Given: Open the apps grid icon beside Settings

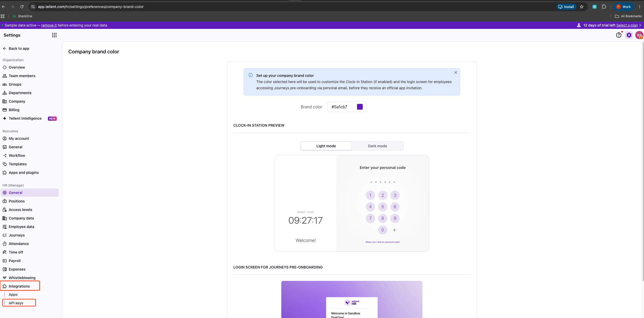Looking at the screenshot, I should click(x=54, y=35).
